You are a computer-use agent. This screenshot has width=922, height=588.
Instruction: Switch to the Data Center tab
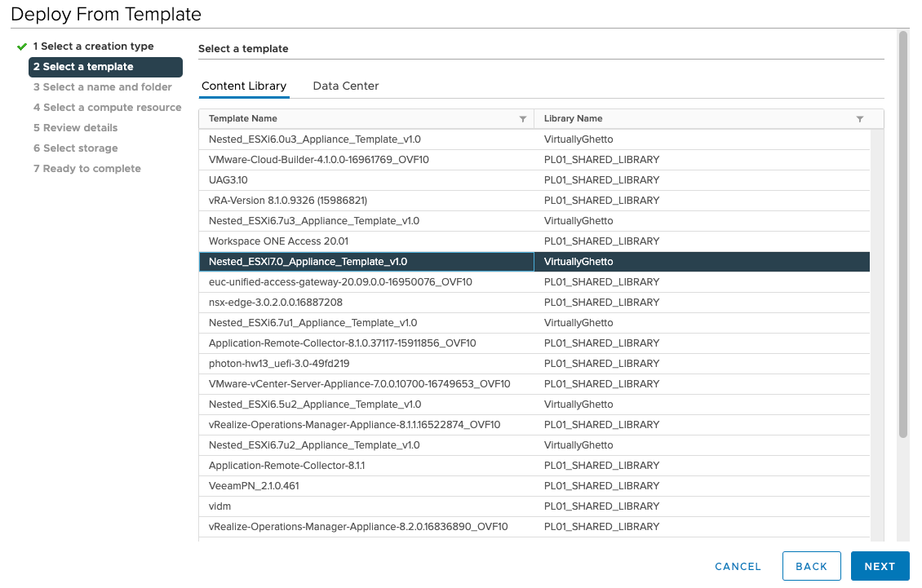pyautogui.click(x=346, y=86)
